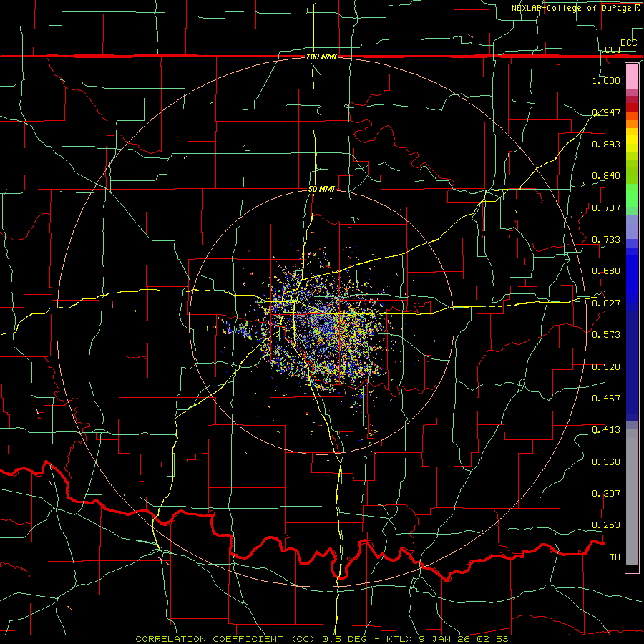Click the radar site at the echo center
The width and height of the screenshot is (644, 644).
321,323
